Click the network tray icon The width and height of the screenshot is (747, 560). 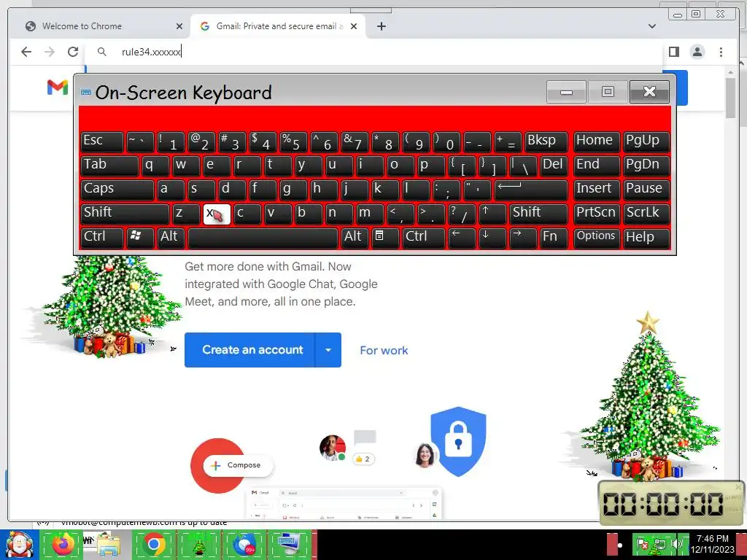[x=659, y=544]
